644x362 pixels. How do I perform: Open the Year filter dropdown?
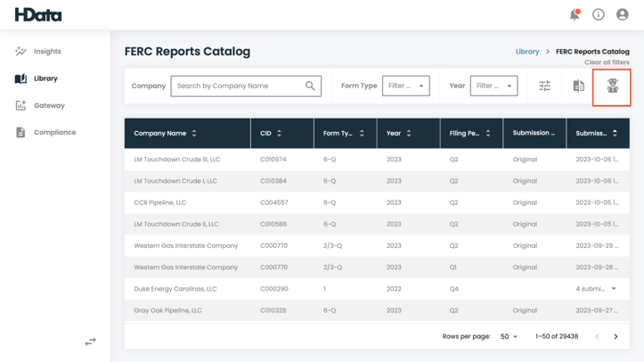(x=493, y=86)
